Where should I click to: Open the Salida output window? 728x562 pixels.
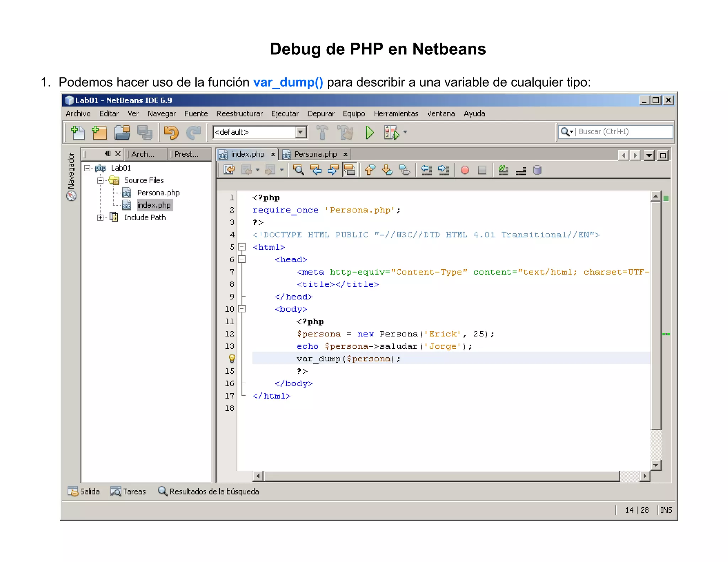[x=84, y=491]
